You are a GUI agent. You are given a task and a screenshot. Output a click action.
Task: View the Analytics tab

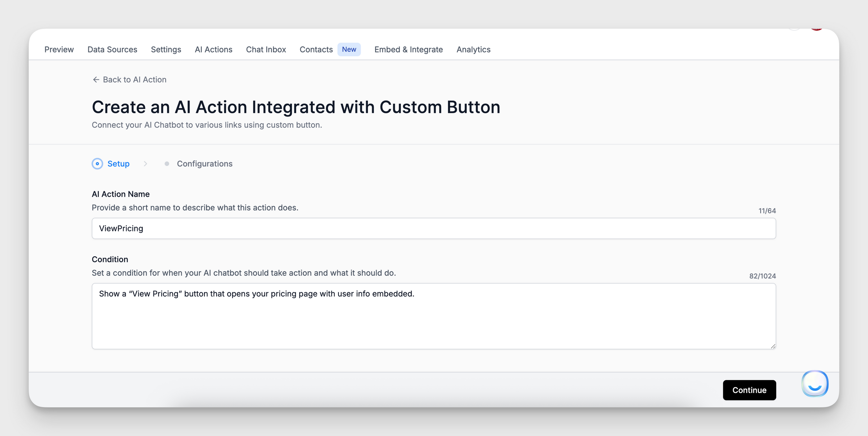click(473, 50)
